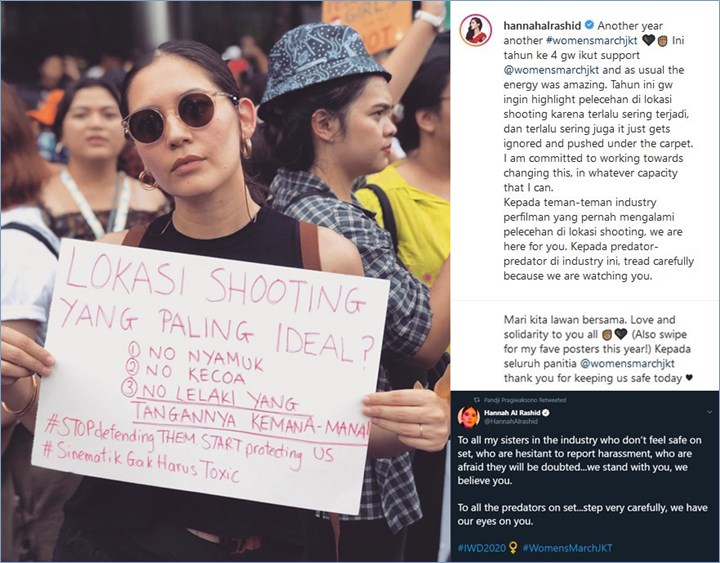Open the protest photo with pink poster
This screenshot has width=720, height=563.
click(x=225, y=281)
